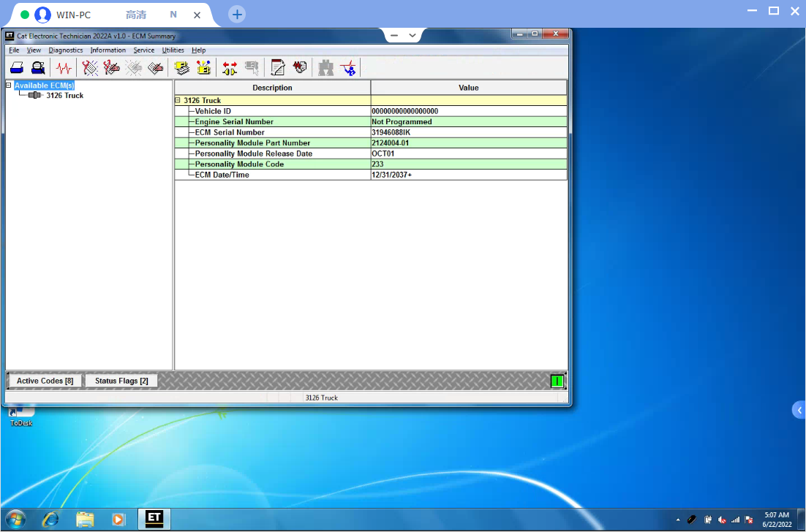Select the ECM Date/Time row
806x532 pixels.
[371, 175]
